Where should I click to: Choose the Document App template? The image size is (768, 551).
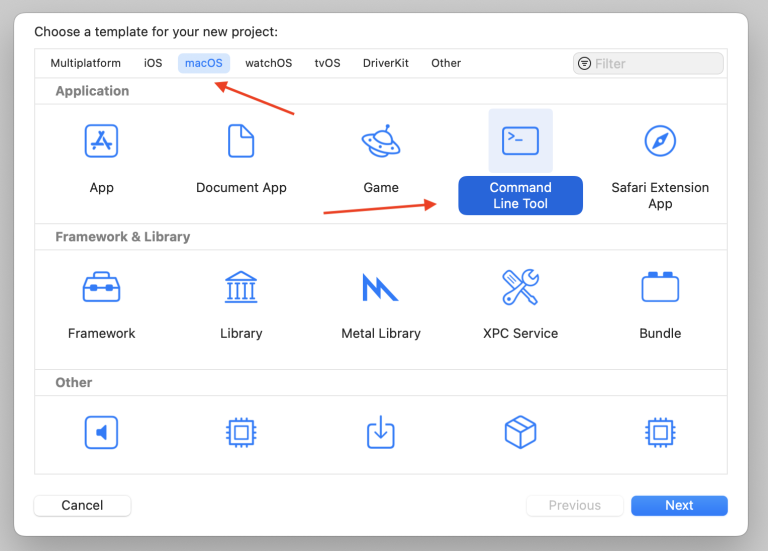click(x=241, y=142)
